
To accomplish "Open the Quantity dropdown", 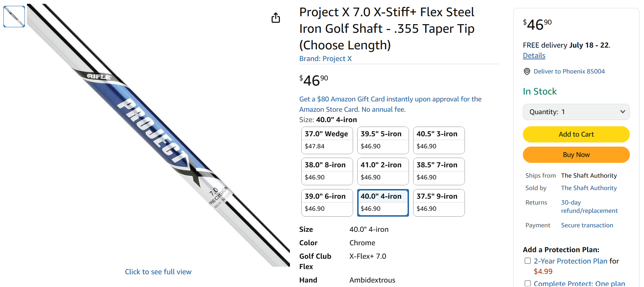I will pos(576,112).
